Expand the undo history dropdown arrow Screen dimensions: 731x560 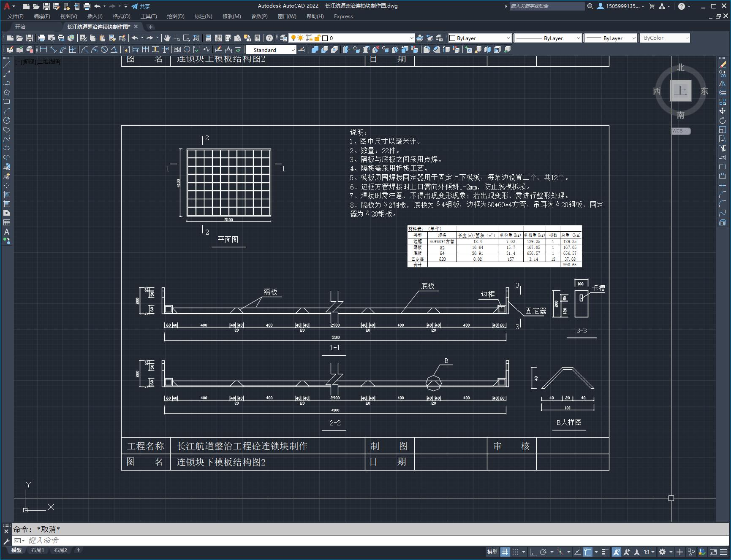tap(142, 38)
